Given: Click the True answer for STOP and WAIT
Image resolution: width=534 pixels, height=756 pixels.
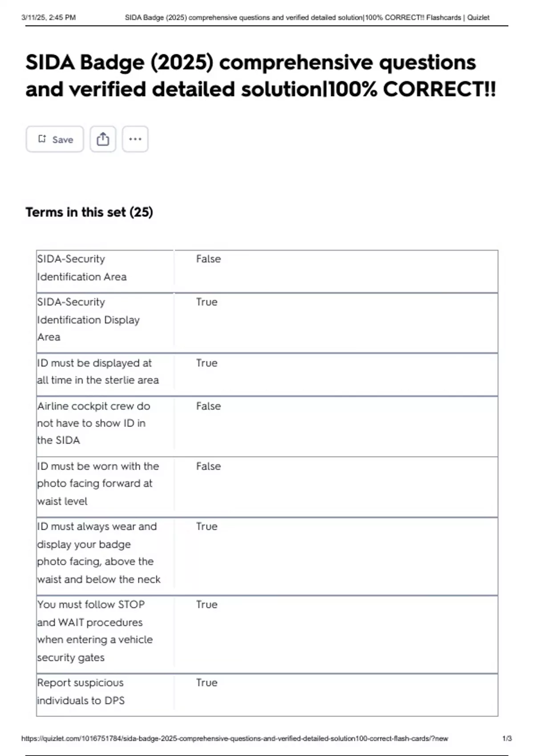Looking at the screenshot, I should pyautogui.click(x=206, y=604).
